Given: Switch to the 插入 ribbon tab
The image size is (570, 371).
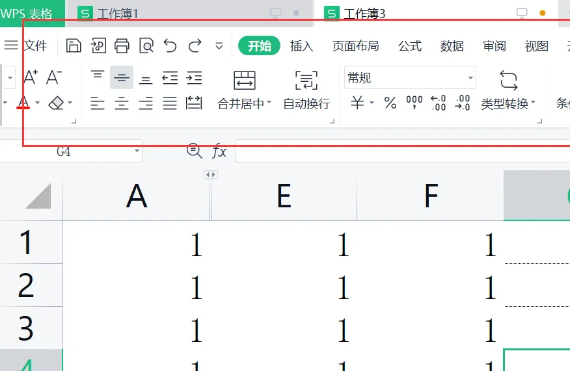Looking at the screenshot, I should (301, 46).
